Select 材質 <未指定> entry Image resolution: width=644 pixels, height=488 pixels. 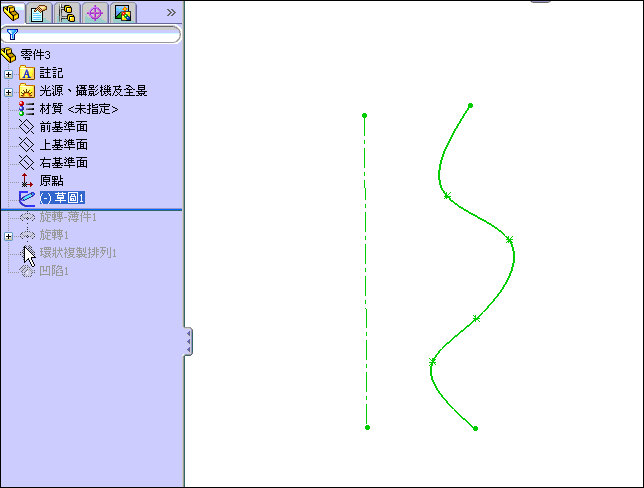79,109
